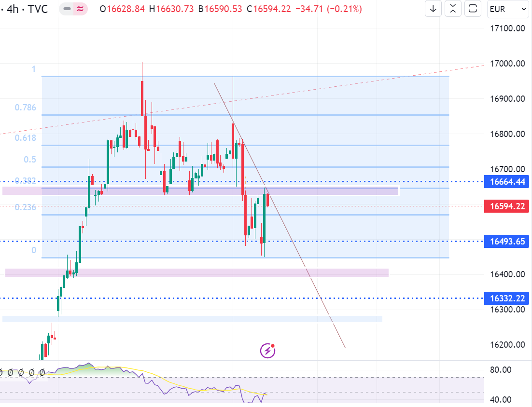Click the 16900.00 price axis value
Image resolution: width=532 pixels, height=407 pixels.
point(507,99)
